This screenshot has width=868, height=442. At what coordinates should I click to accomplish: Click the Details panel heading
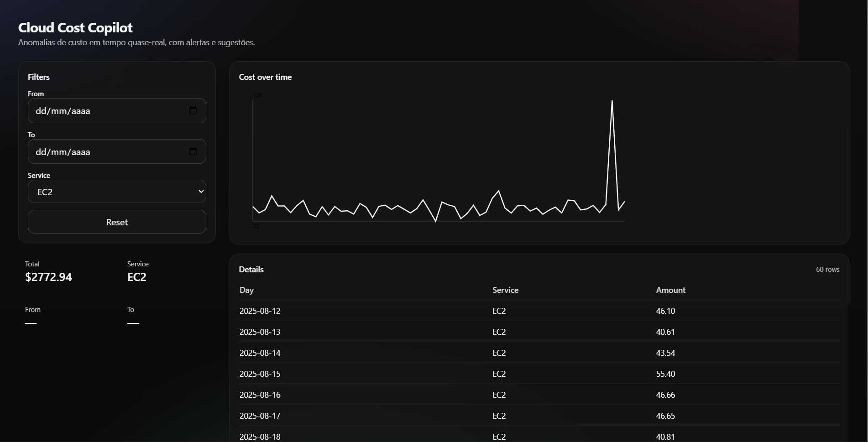point(251,269)
